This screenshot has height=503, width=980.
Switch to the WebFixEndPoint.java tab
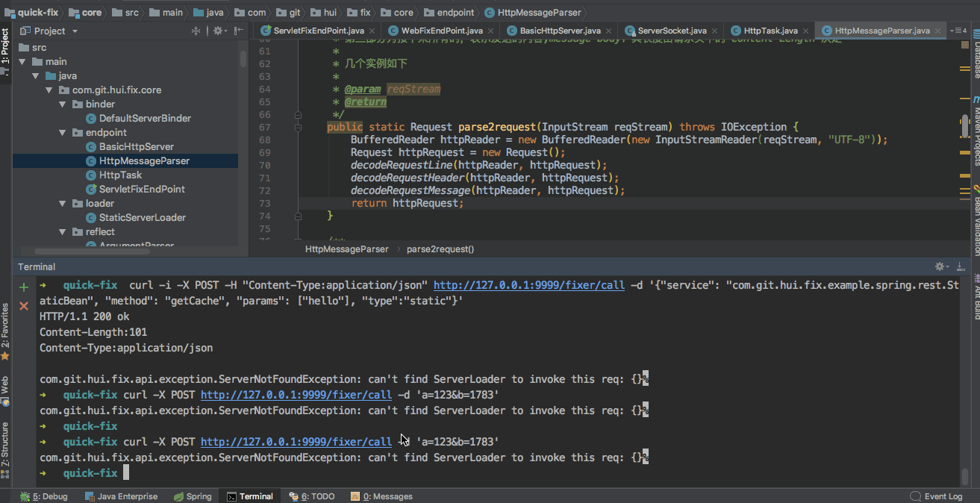tap(442, 31)
